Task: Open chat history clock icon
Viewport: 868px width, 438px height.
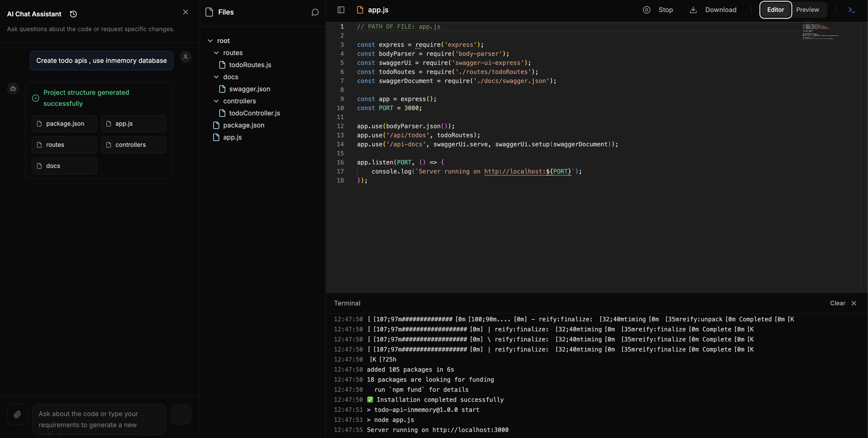Action: point(73,14)
